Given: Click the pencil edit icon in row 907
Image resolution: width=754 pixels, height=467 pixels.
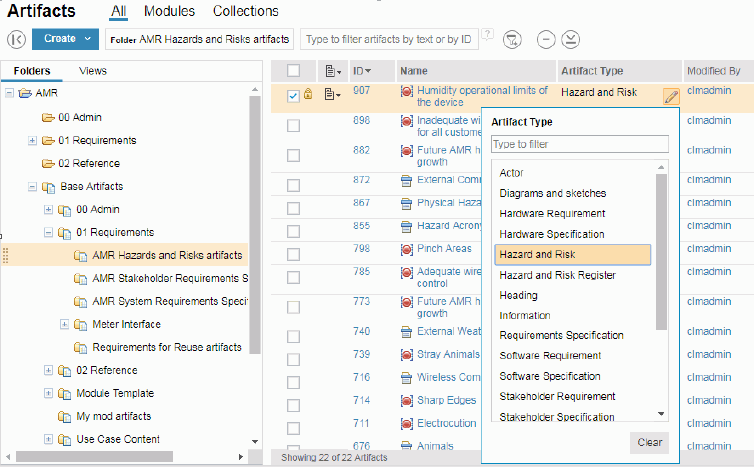Looking at the screenshot, I should tap(671, 97).
